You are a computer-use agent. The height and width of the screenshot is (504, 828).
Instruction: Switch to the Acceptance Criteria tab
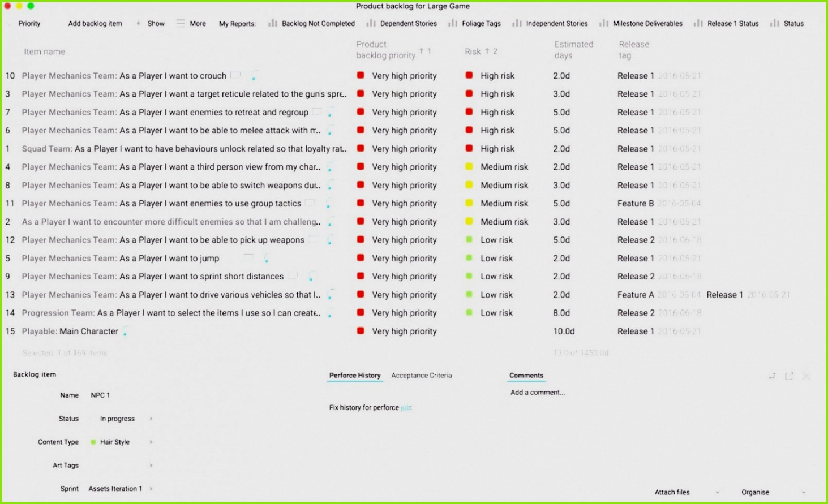pyautogui.click(x=421, y=375)
